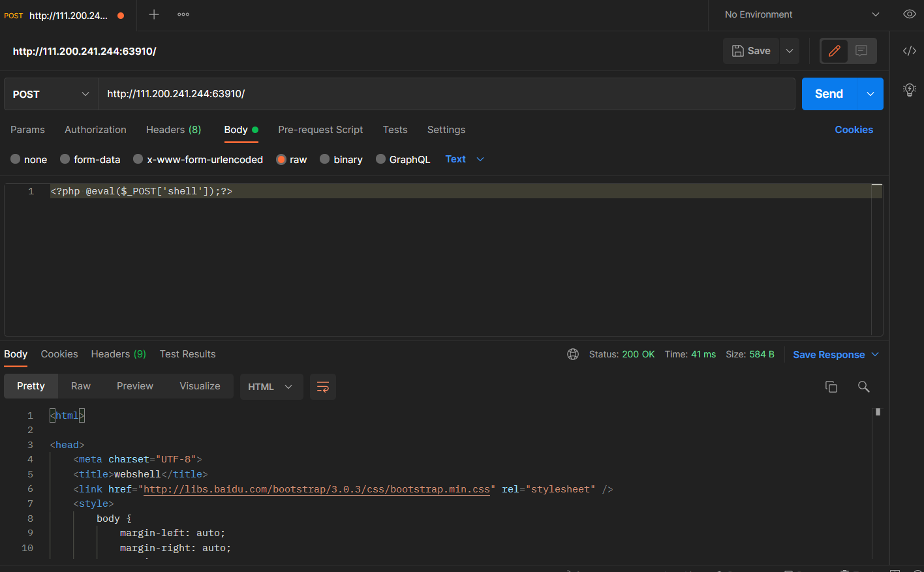Expand the Save options arrow
Screen dimensions: 924x572
pos(790,51)
